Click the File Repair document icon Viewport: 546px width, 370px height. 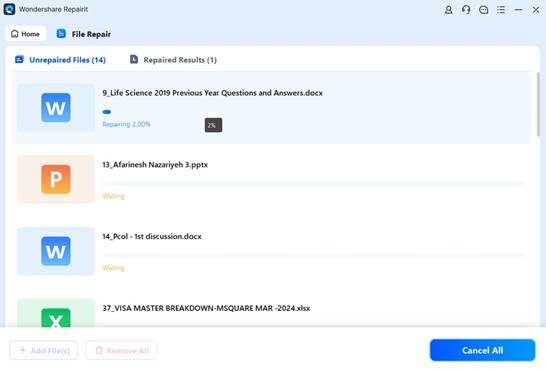pyautogui.click(x=61, y=33)
